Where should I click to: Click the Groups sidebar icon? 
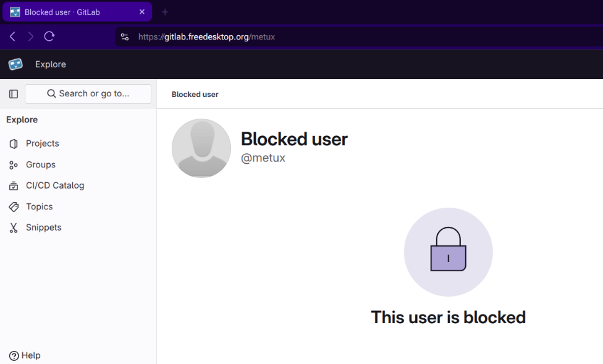point(14,165)
